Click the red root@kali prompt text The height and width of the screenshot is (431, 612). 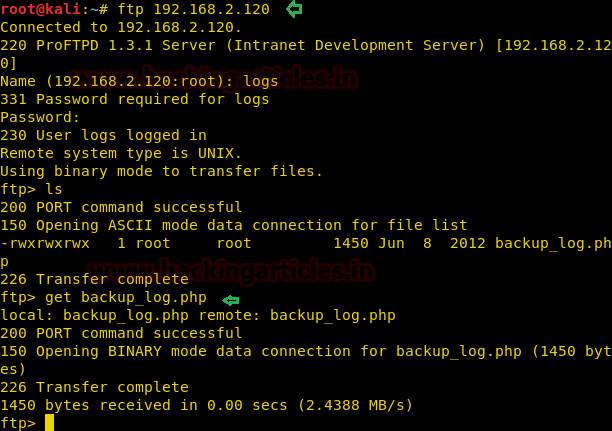point(40,9)
